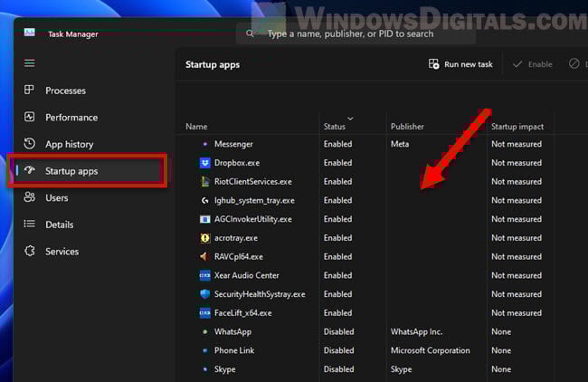The image size is (588, 382).
Task: Select AGCInvokerUtility.exe entry name
Action: pos(253,219)
